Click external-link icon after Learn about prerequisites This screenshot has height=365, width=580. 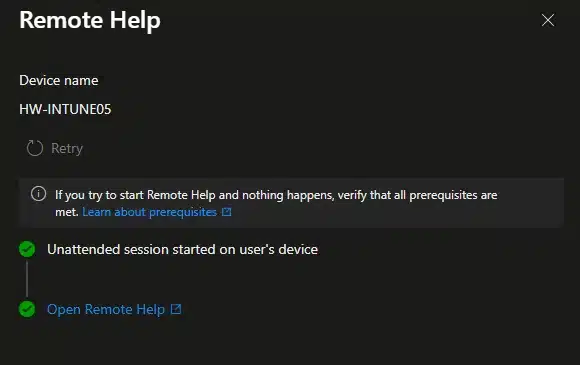[x=226, y=212]
